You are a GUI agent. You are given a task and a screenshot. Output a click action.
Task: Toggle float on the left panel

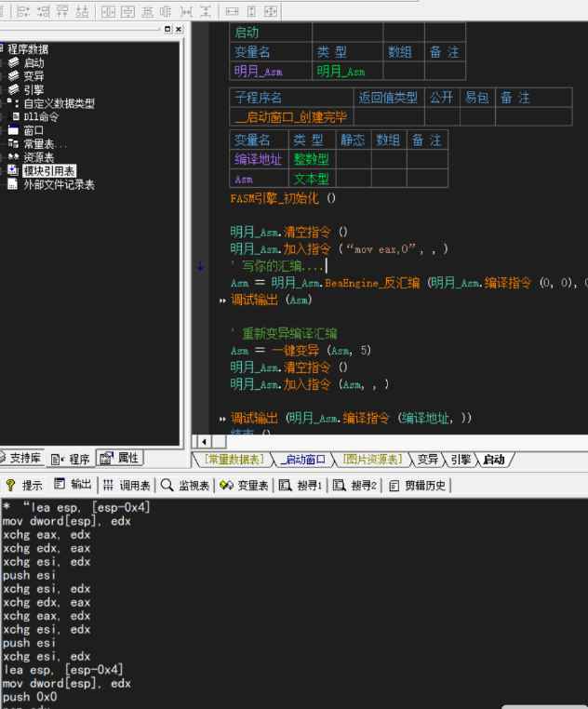pos(167,30)
